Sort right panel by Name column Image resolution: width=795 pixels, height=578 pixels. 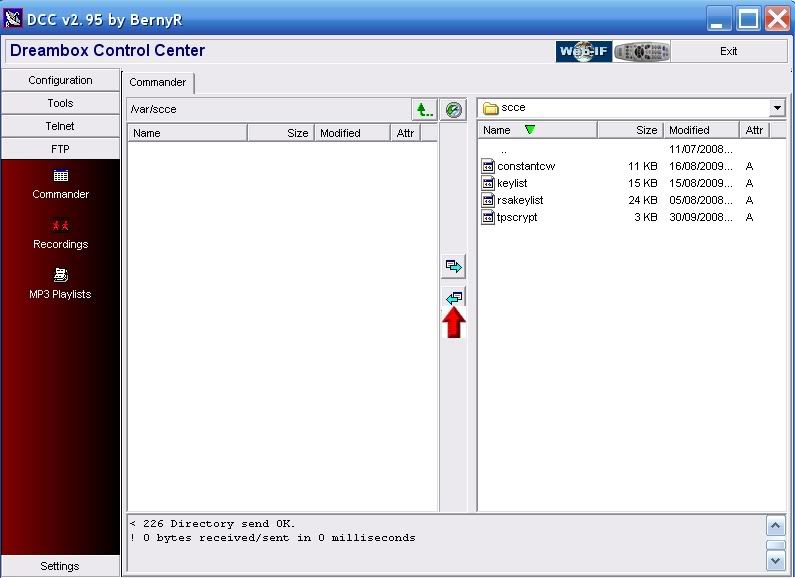coord(537,130)
